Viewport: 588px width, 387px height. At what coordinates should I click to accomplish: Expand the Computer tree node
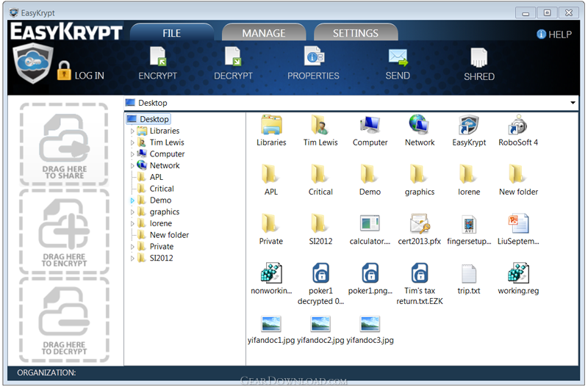pos(132,154)
